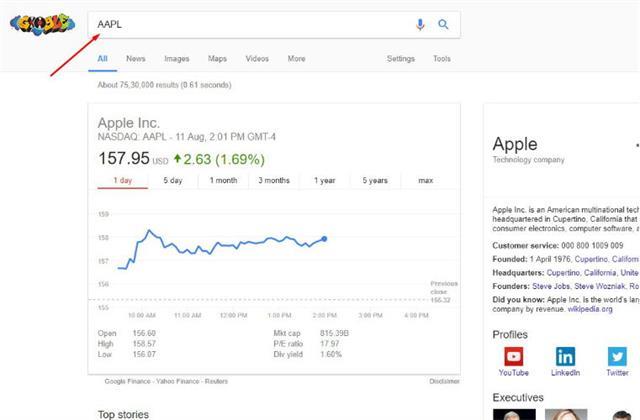Click the first executive photo thumbnail
The image size is (640, 420).
pos(514,414)
